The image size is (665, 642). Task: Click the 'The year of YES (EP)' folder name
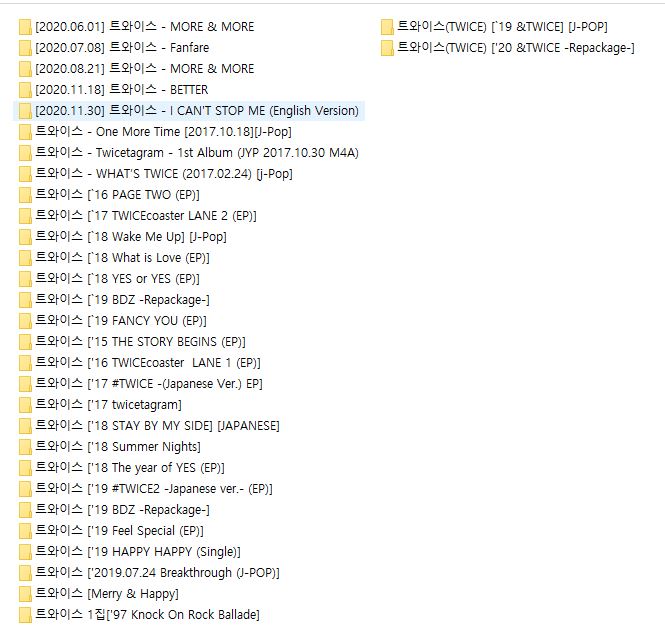130,468
